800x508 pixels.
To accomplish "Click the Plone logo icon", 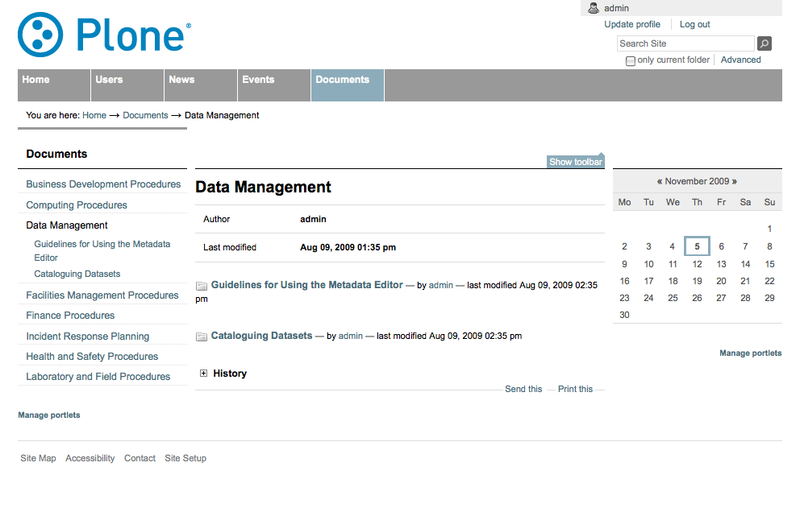I will pos(41,35).
